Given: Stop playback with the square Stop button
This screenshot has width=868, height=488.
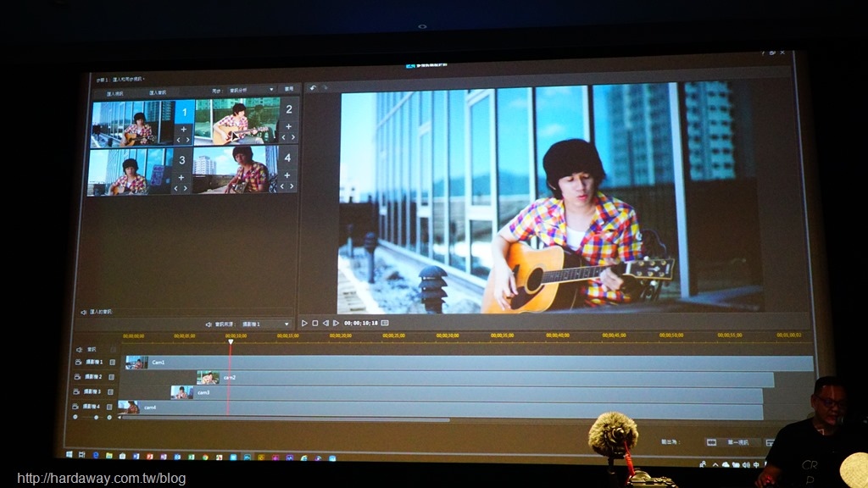Looking at the screenshot, I should pos(315,323).
